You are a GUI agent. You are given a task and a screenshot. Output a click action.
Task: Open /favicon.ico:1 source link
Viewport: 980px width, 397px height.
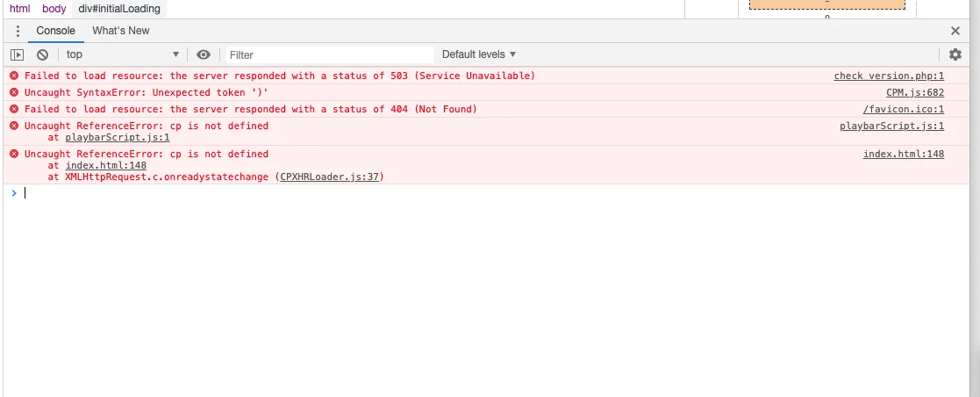point(904,109)
